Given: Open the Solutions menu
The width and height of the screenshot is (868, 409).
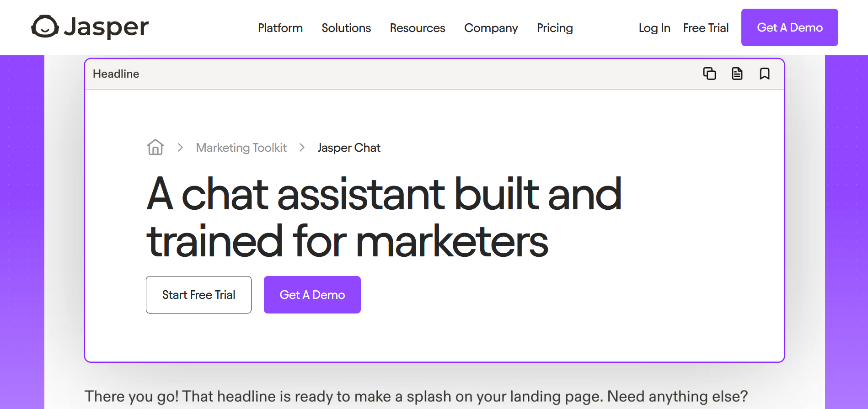Looking at the screenshot, I should pos(346,28).
